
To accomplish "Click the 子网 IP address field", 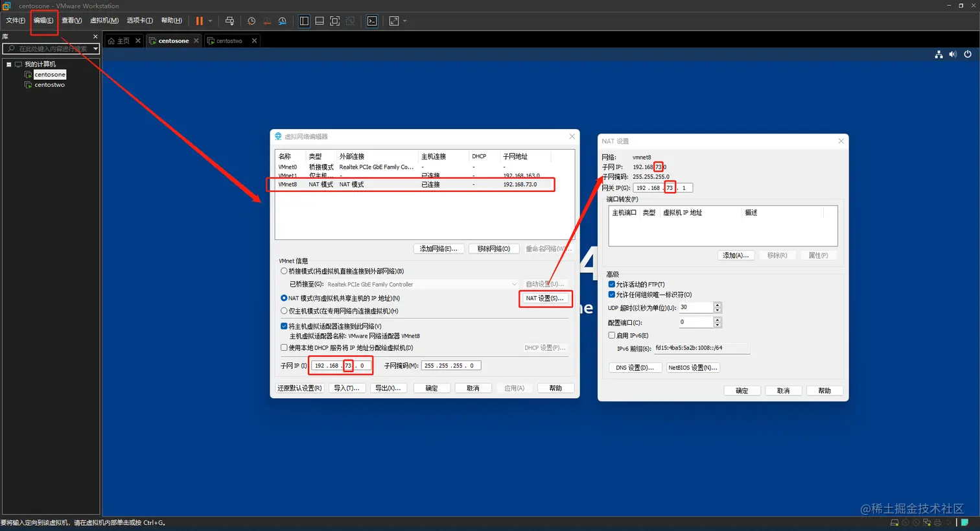I will pos(342,366).
